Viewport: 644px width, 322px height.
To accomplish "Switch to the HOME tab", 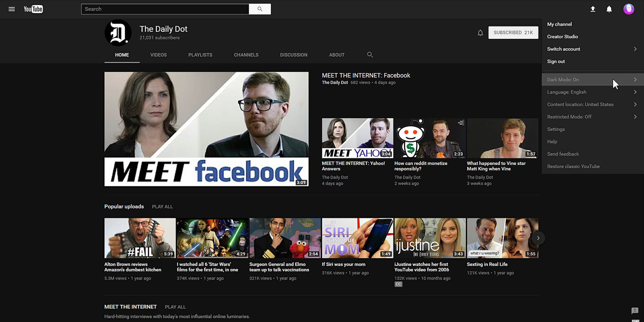I will [122, 55].
